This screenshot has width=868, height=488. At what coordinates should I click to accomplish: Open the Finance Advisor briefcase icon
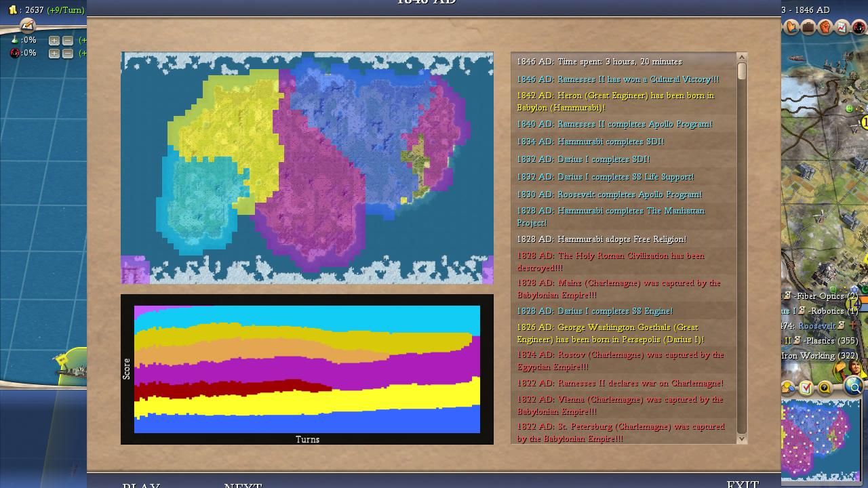pos(808,27)
